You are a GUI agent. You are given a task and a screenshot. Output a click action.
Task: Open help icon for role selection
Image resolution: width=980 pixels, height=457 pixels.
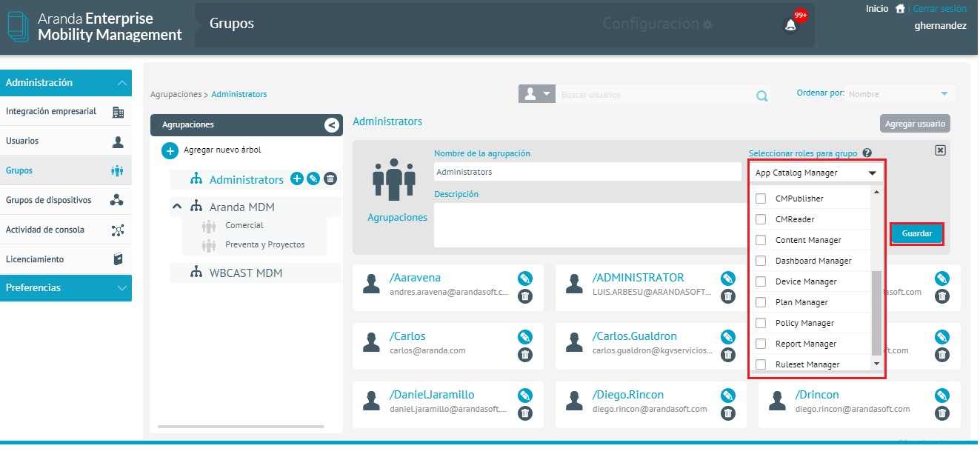867,153
